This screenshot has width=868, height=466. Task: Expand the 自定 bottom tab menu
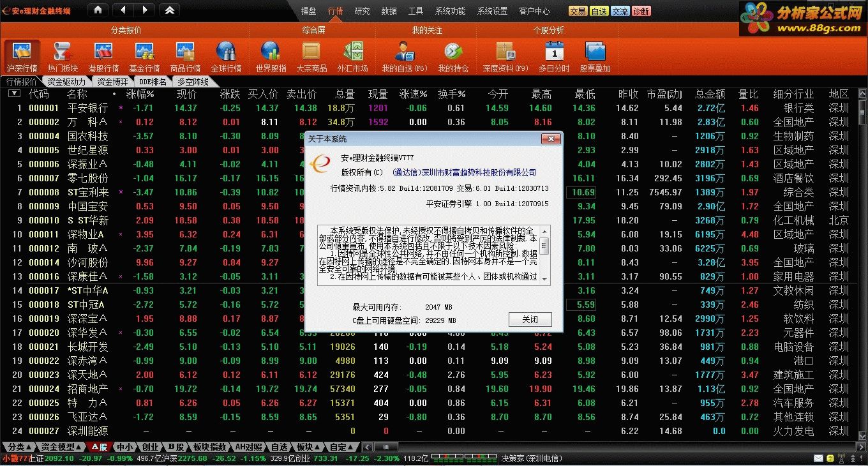[342, 446]
